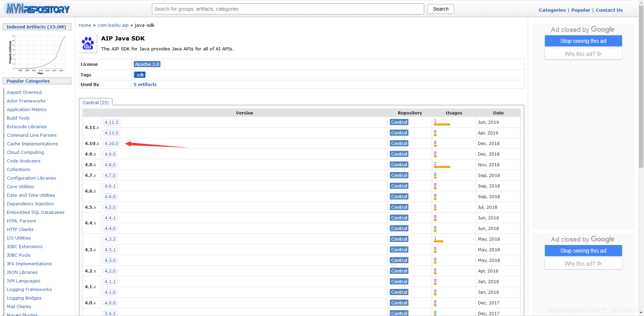Viewport: 644px width, 316px height.
Task: Click the usages bar for version 4.8.0
Action: click(442, 167)
